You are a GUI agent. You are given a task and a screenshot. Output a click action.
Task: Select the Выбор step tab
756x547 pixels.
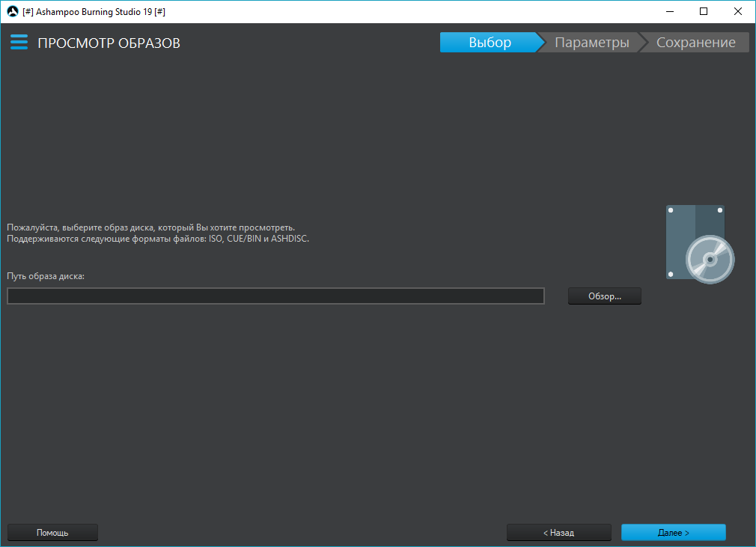click(x=490, y=43)
